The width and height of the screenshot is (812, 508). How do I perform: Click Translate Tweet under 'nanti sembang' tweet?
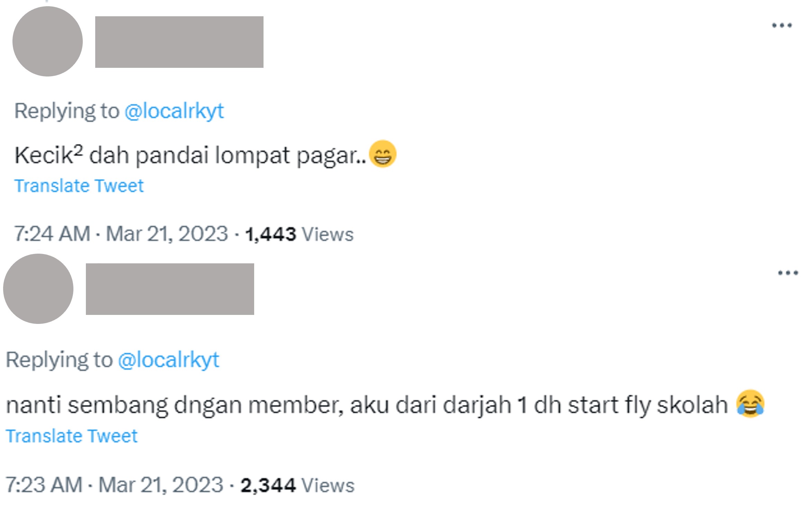72,436
